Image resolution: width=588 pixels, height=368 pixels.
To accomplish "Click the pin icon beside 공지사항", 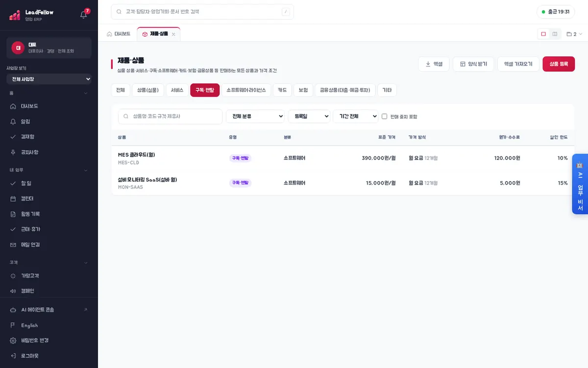I will (x=13, y=152).
